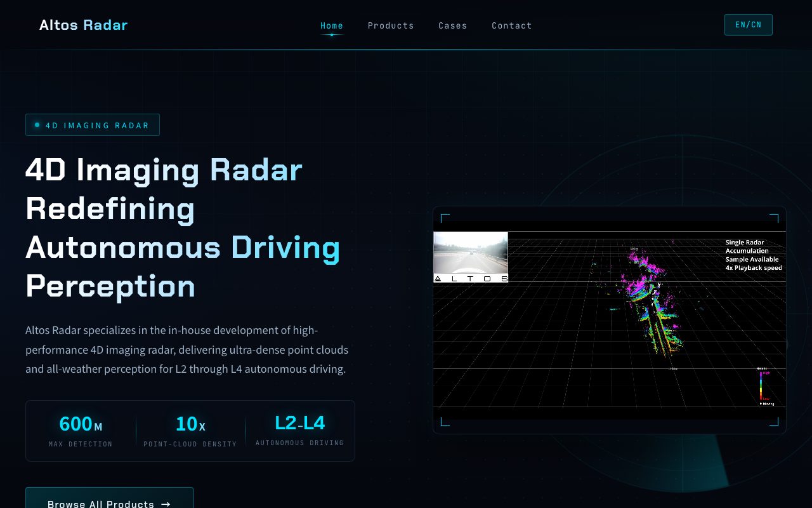
Task: Open the Cases nav item
Action: (x=453, y=25)
